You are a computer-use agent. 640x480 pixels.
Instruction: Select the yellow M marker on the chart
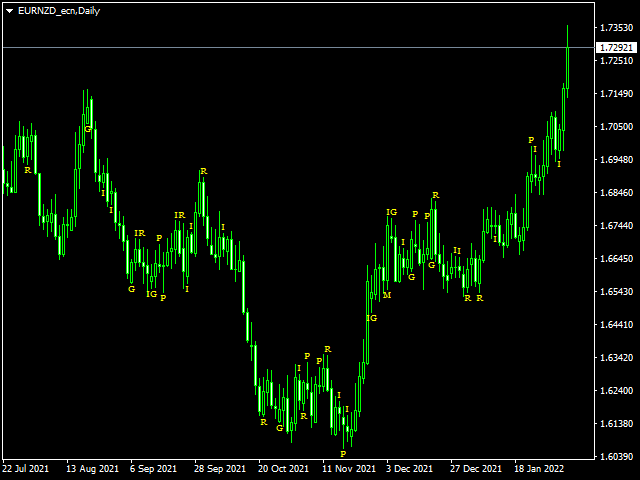[x=387, y=295]
